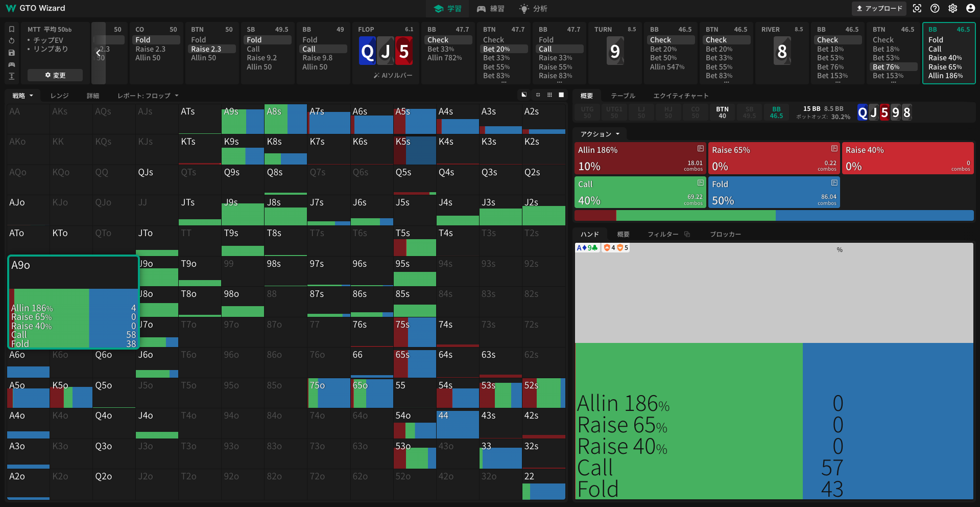The image size is (980, 507).
Task: Click the 52s cell in hand matrix
Action: [x=543, y=393]
